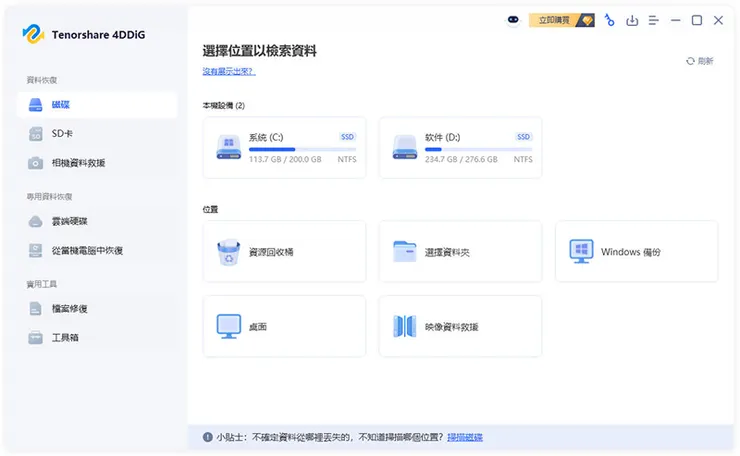Click the 位置 section heading
Image resolution: width=740 pixels, height=456 pixels.
210,209
